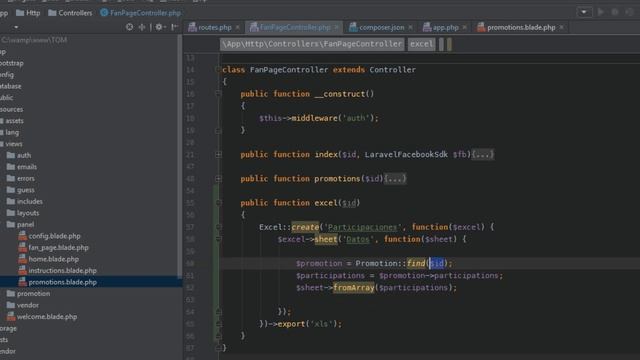Expand the folded index function
The image size is (640, 360).
218,154
